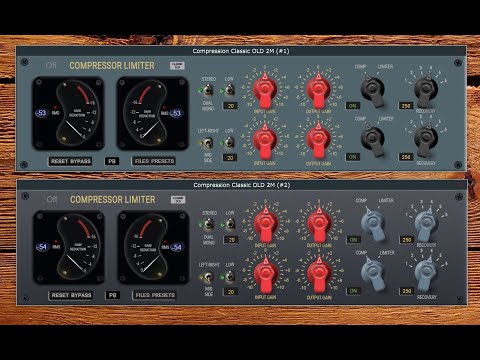Viewport: 480px width, 360px height.
Task: Click channel one's black RECOVERY knob in compressor #1
Action: [x=426, y=90]
